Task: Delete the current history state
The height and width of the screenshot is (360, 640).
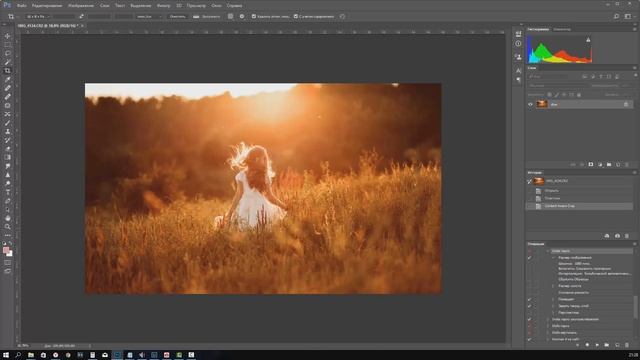Action: click(627, 236)
